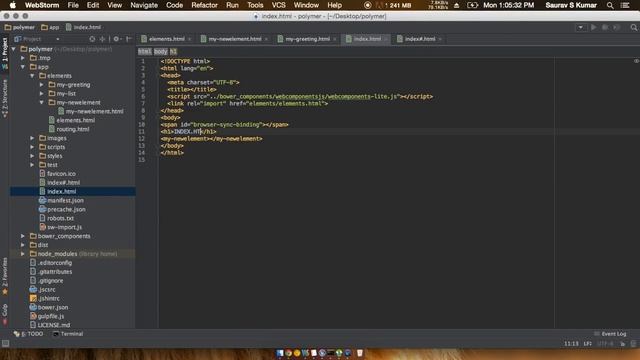The width and height of the screenshot is (640, 360).
Task: Select bower.json file icon
Action: tap(33, 308)
